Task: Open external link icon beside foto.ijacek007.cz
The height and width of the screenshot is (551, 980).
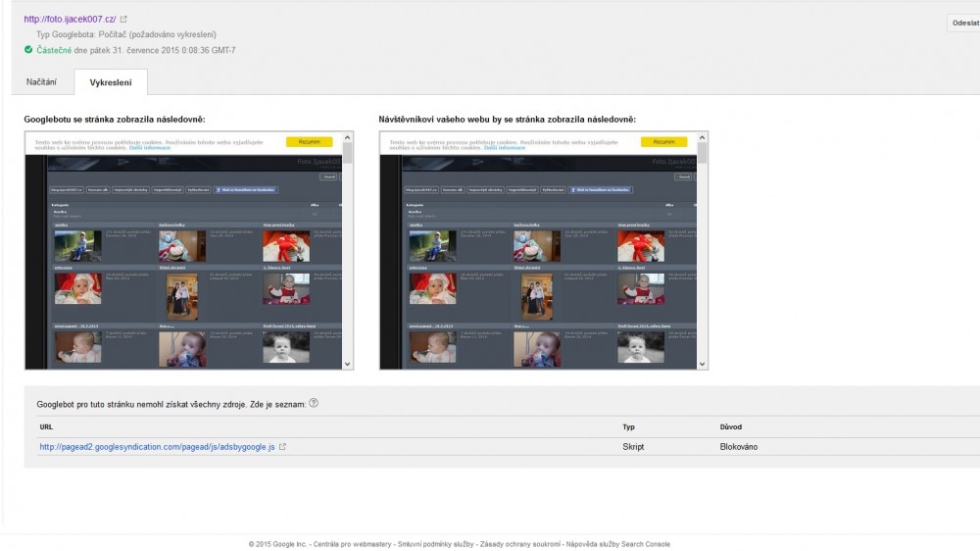Action: pyautogui.click(x=123, y=20)
